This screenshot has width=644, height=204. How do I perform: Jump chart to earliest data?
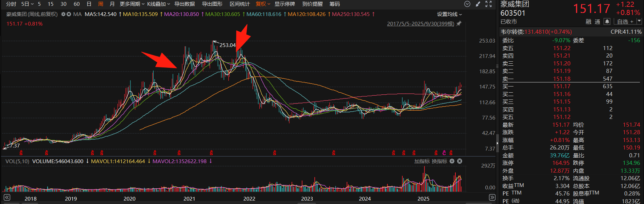[x=7, y=197]
